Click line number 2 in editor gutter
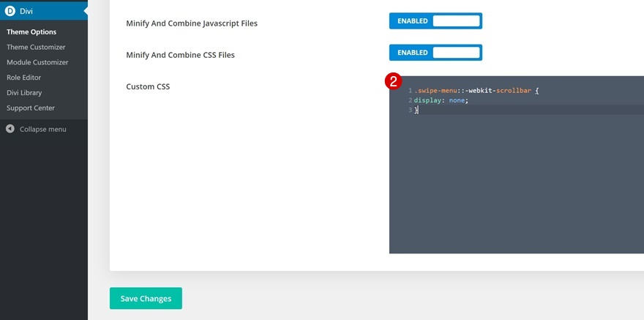 [410, 100]
